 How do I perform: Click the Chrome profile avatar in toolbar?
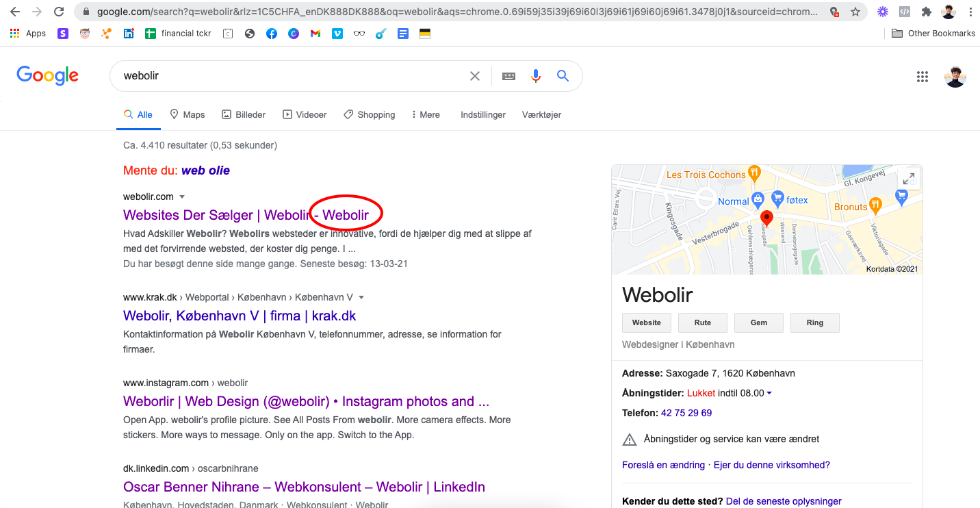(949, 12)
